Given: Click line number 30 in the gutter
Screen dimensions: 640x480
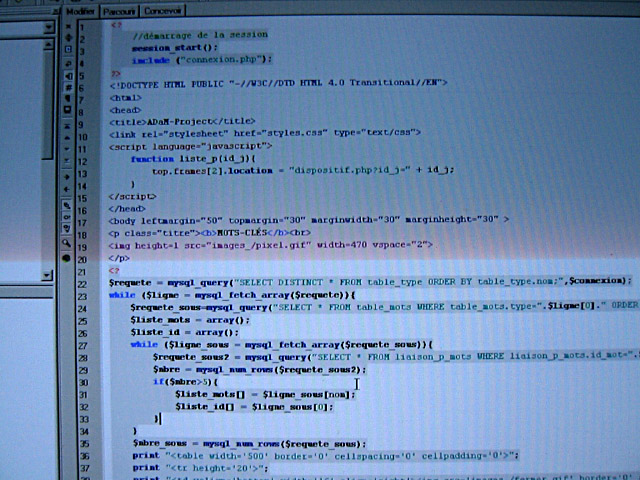Looking at the screenshot, I should [x=83, y=383].
